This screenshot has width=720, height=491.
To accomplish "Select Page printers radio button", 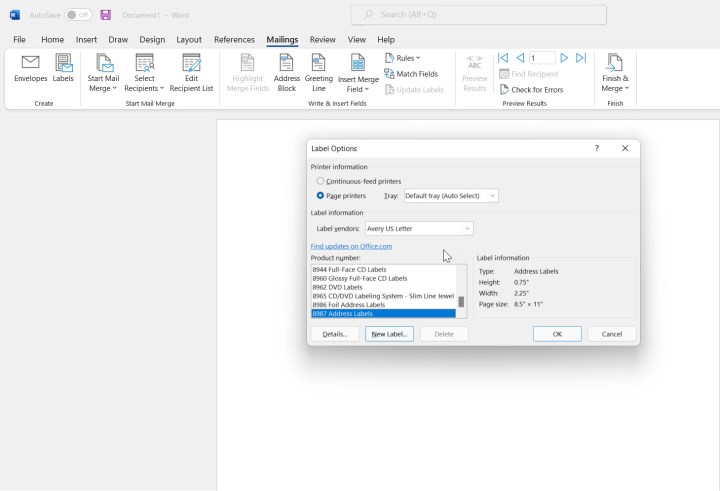I will 321,196.
